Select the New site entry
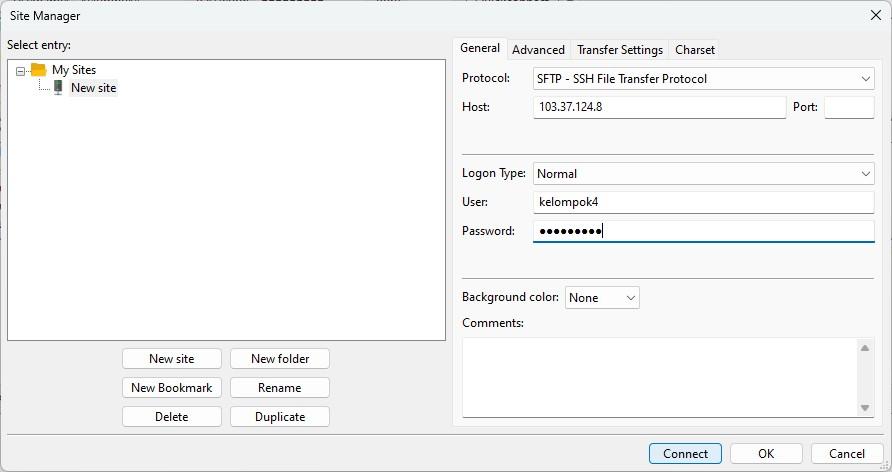 tap(93, 88)
